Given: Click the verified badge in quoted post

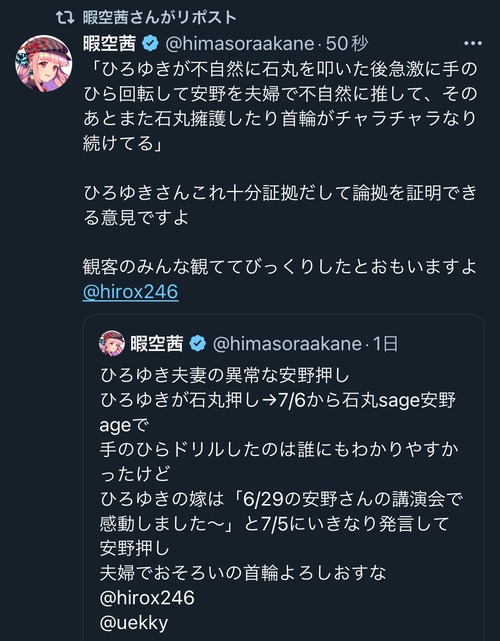Looking at the screenshot, I should click(198, 344).
